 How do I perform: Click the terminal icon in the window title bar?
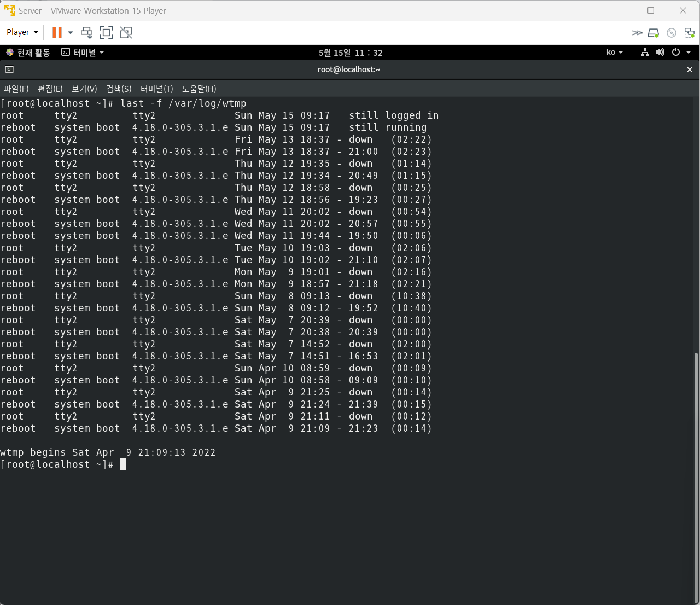pos(9,69)
